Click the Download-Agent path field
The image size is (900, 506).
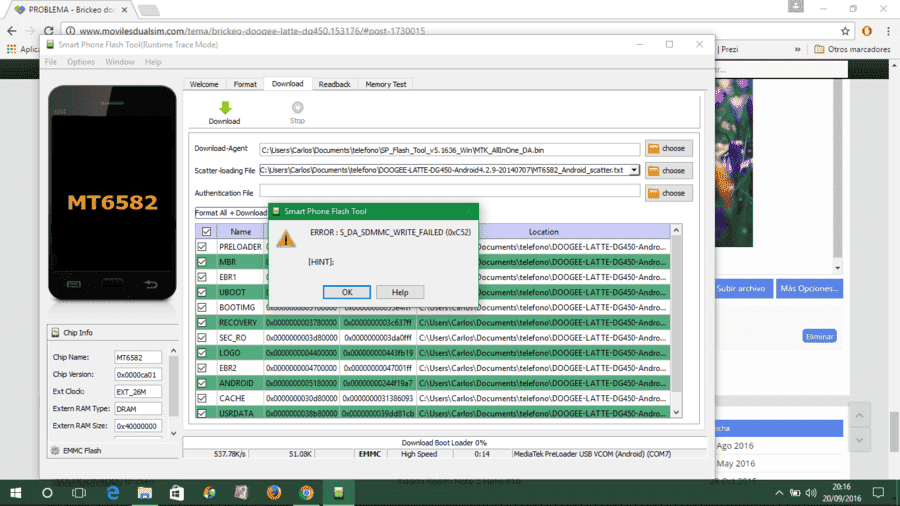[x=449, y=150]
